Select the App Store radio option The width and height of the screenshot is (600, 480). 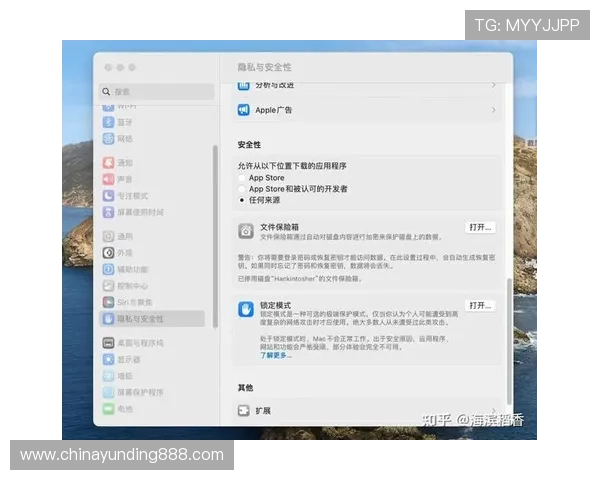[x=242, y=178]
